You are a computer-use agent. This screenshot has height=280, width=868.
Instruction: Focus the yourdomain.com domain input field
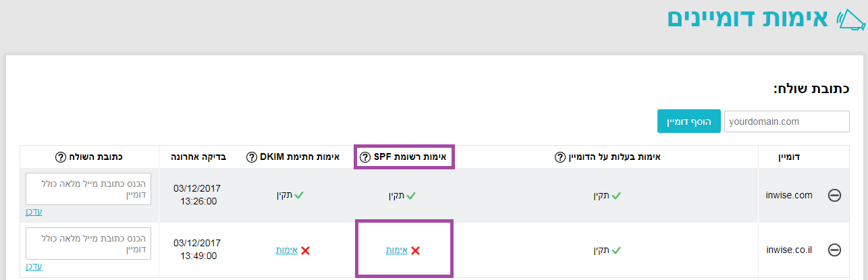786,121
